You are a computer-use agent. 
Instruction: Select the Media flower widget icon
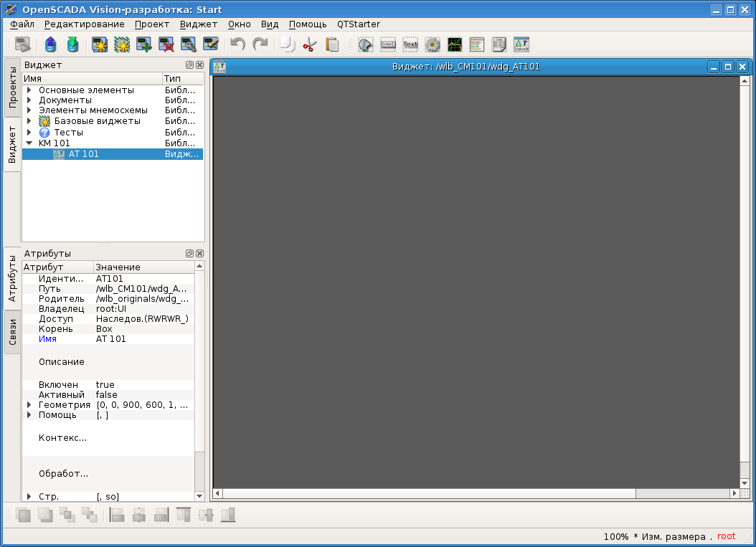pyautogui.click(x=433, y=44)
